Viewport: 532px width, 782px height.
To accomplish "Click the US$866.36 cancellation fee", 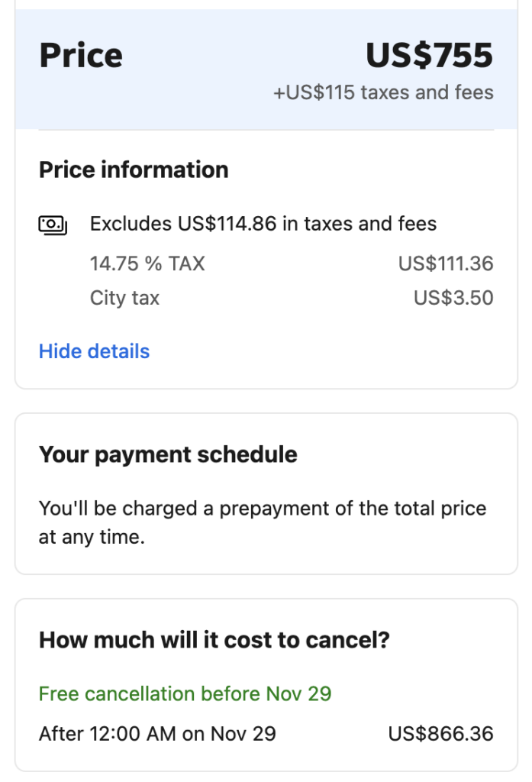I will [x=440, y=735].
